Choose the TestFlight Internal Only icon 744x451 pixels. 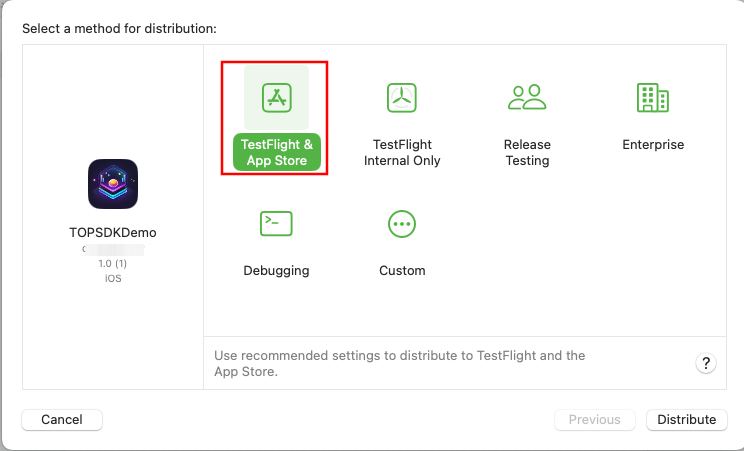point(402,98)
